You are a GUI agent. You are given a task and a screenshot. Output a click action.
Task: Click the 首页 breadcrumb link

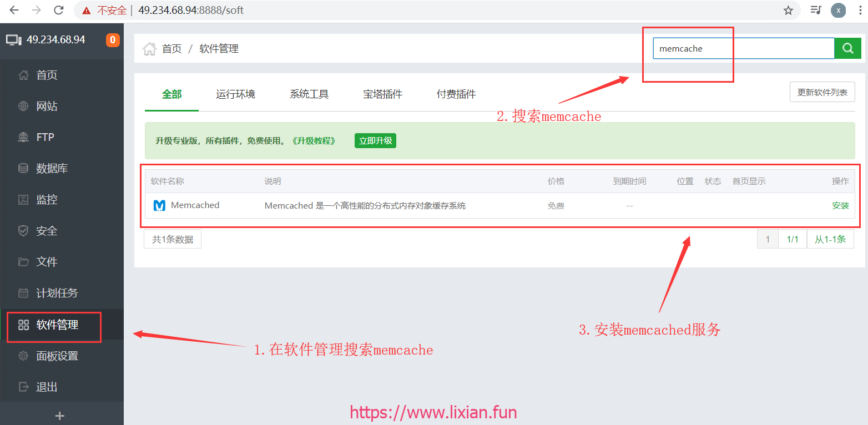point(171,49)
